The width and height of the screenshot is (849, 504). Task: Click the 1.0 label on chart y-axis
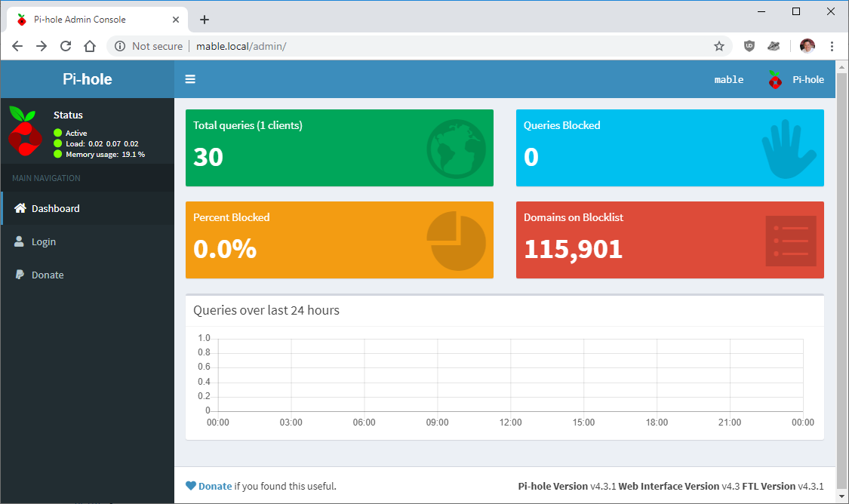[204, 338]
